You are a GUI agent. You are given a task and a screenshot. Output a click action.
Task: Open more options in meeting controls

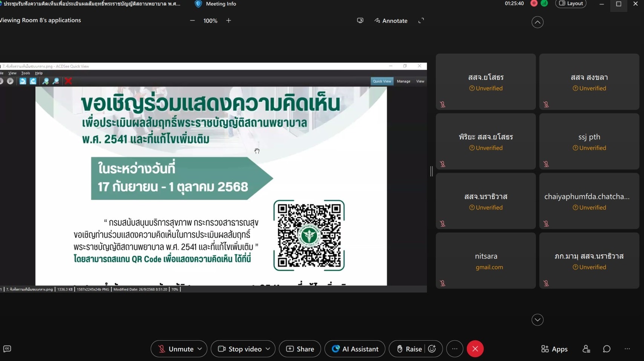tap(455, 349)
